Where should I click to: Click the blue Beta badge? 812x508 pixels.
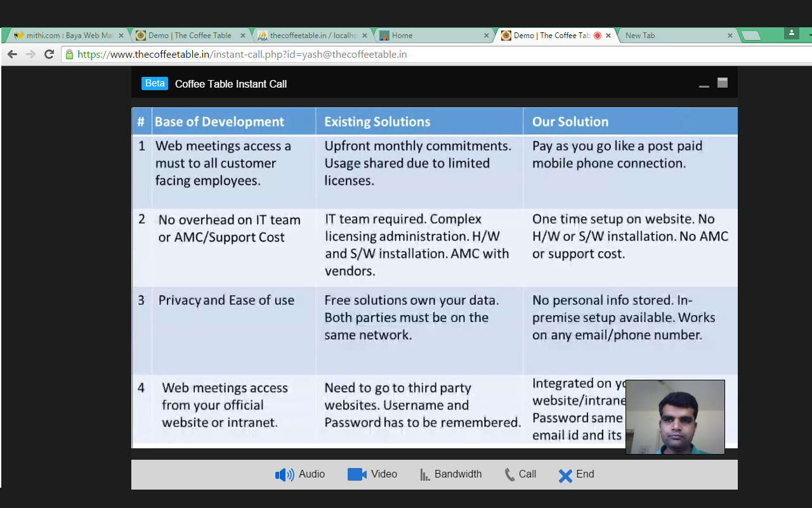click(x=155, y=84)
